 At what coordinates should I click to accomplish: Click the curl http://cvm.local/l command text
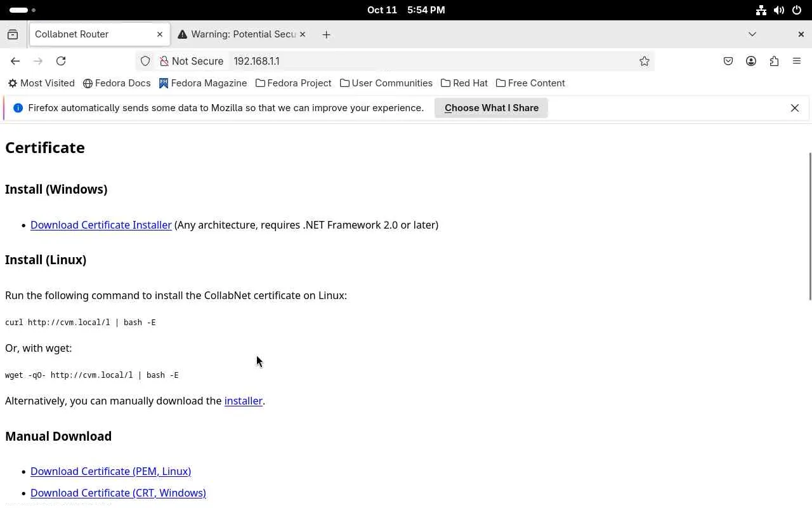pyautogui.click(x=81, y=323)
